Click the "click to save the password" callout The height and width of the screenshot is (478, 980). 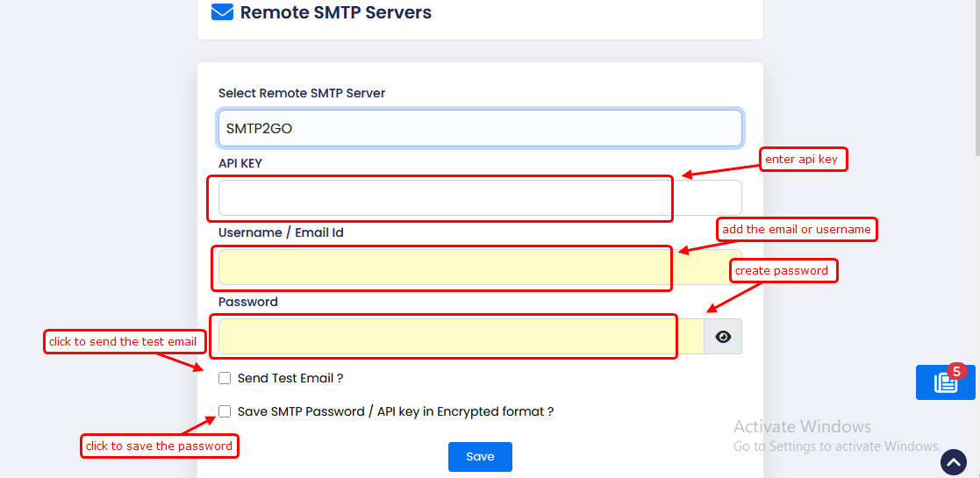point(159,446)
